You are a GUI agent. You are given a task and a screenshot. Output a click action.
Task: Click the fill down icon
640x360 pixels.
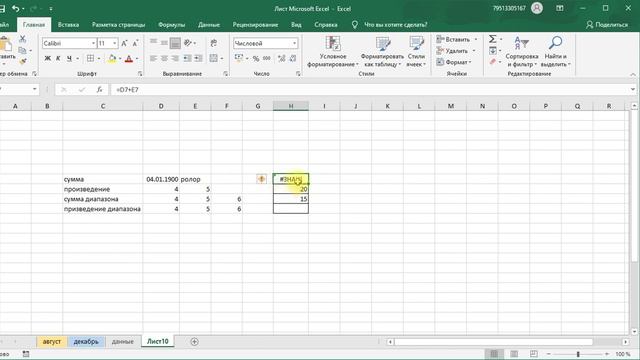[x=493, y=51]
